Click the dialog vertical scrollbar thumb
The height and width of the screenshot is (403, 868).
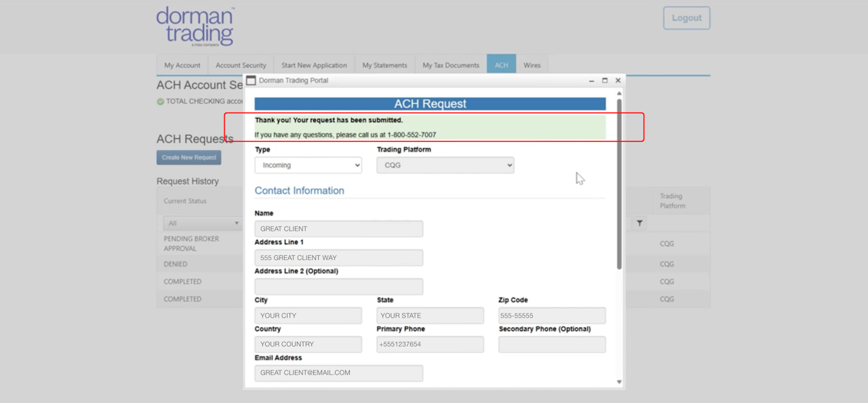tap(619, 185)
